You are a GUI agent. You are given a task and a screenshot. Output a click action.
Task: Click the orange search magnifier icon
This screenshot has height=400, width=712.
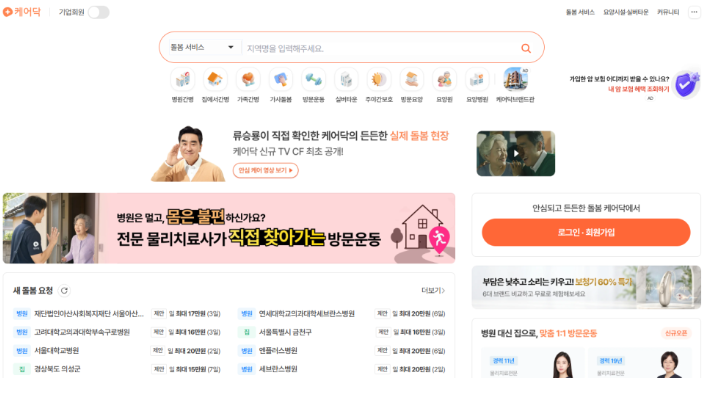pos(526,48)
